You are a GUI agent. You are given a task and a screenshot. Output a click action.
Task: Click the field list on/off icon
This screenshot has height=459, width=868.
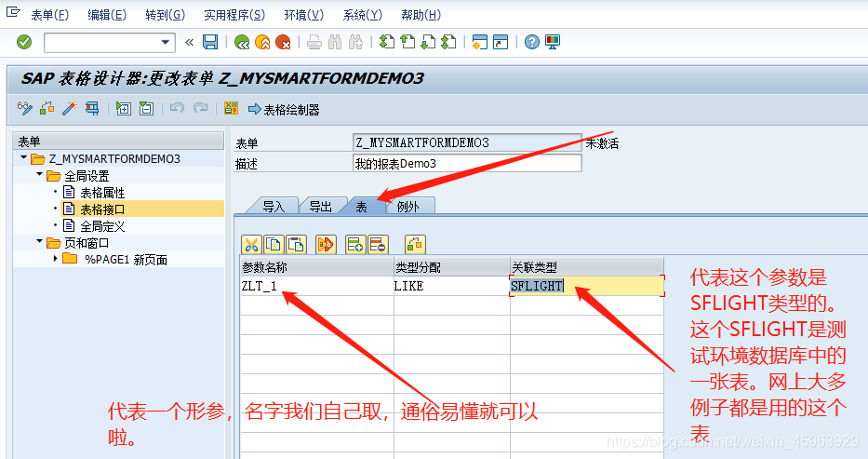pos(231,109)
